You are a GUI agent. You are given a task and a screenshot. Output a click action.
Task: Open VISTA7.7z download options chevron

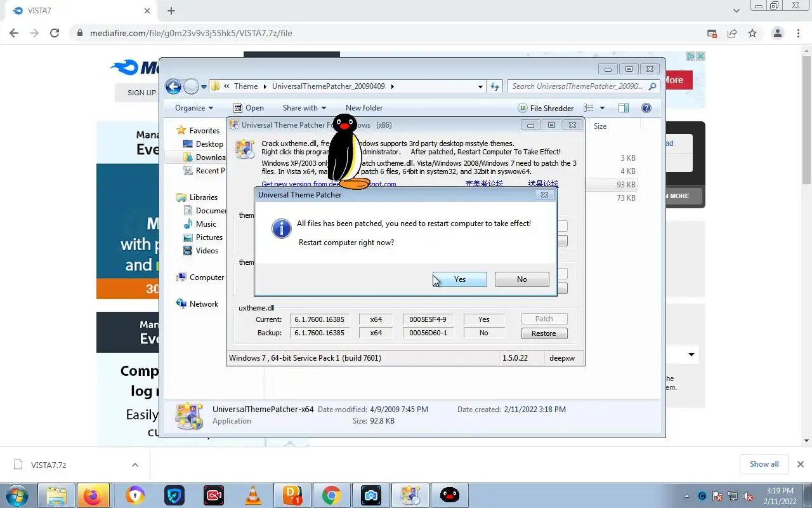click(135, 465)
